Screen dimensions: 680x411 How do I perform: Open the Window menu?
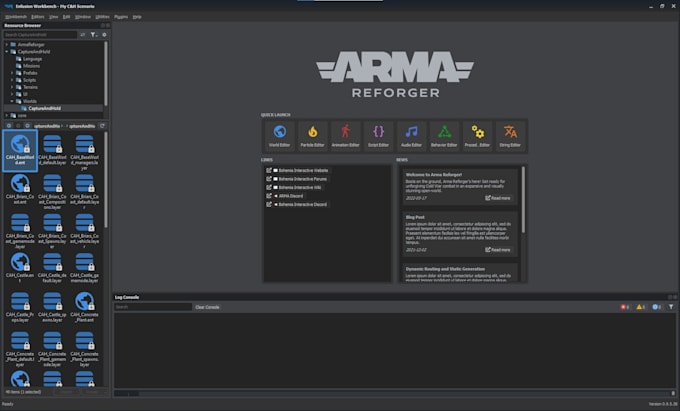[82, 17]
